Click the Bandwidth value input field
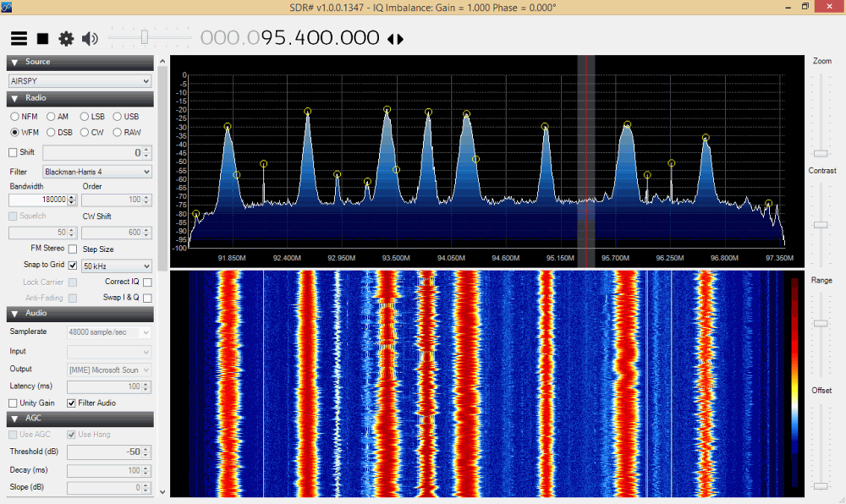The image size is (846, 504). coord(37,200)
